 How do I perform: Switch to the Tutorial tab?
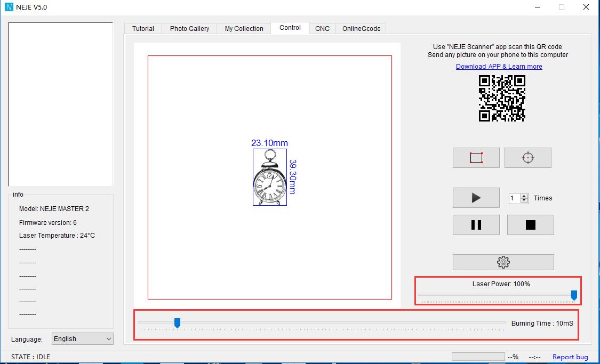tap(143, 29)
